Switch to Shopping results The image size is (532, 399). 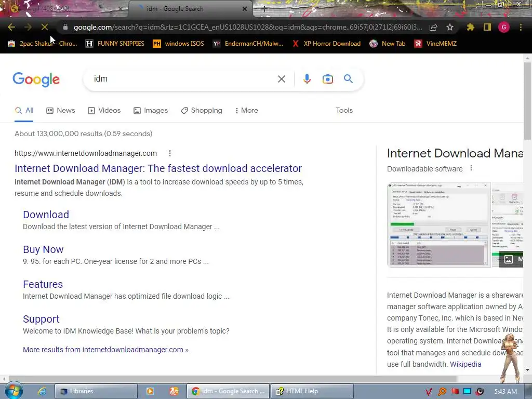[x=202, y=111]
